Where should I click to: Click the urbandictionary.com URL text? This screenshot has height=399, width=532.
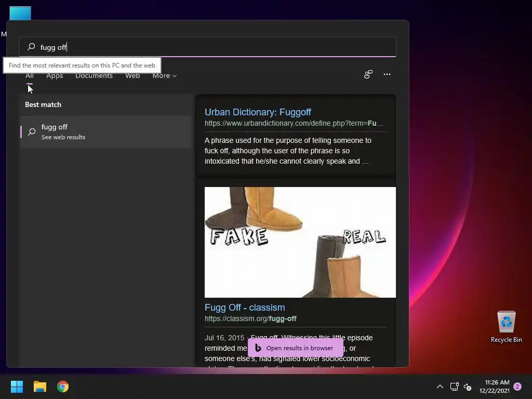tap(294, 123)
